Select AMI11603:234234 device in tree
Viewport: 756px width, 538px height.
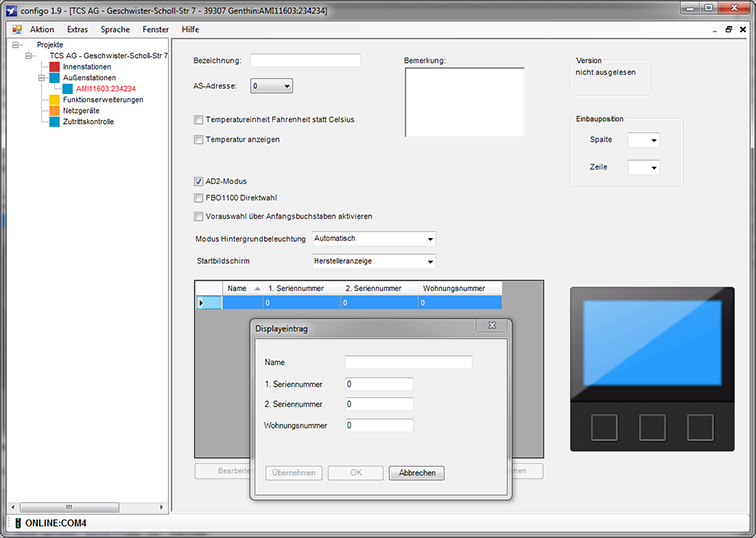point(105,89)
